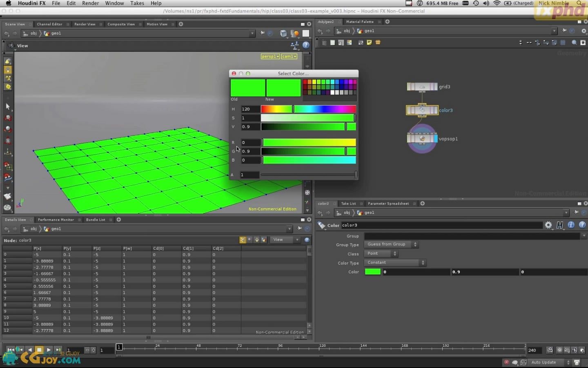Switch viewport to shaded cube display
This screenshot has height=368, width=588.
(283, 34)
